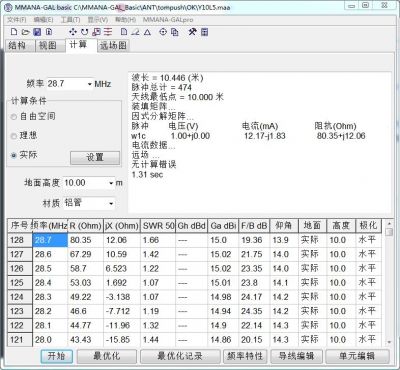Open the 编辑(E) menu
This screenshot has width=400, height=370.
point(43,20)
